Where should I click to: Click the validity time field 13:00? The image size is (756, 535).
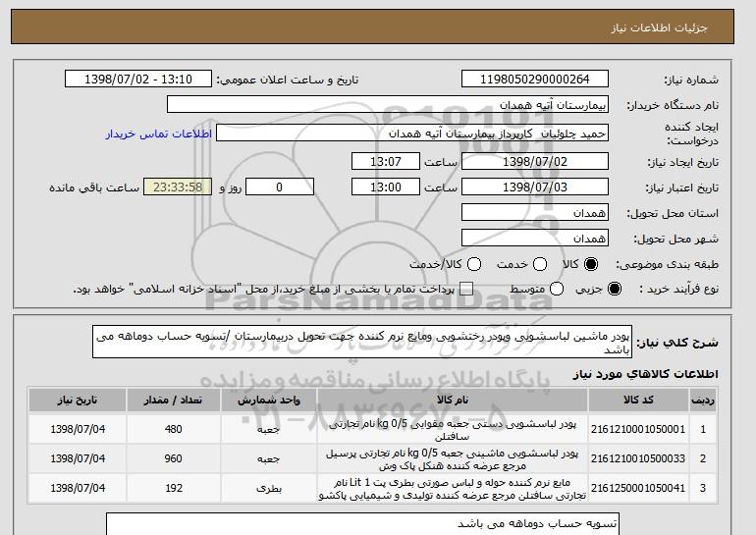(386, 187)
